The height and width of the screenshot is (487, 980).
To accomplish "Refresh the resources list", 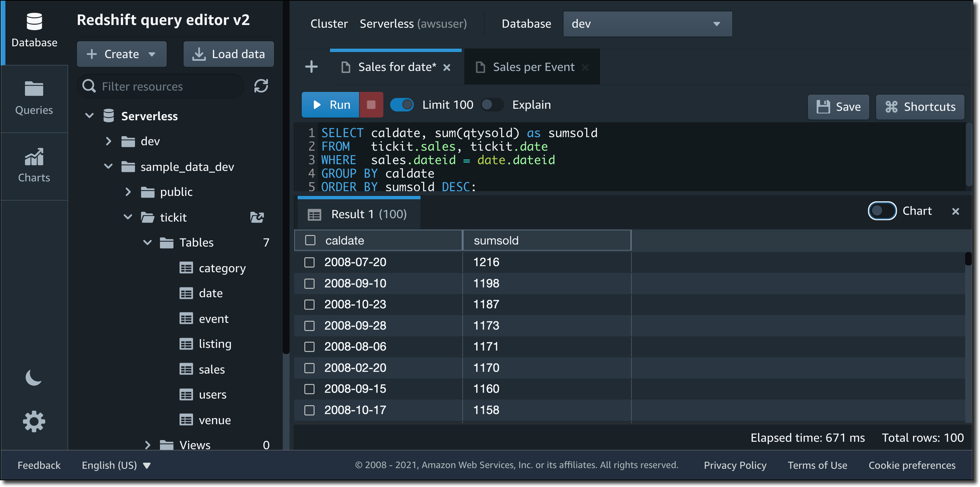I will (x=261, y=86).
